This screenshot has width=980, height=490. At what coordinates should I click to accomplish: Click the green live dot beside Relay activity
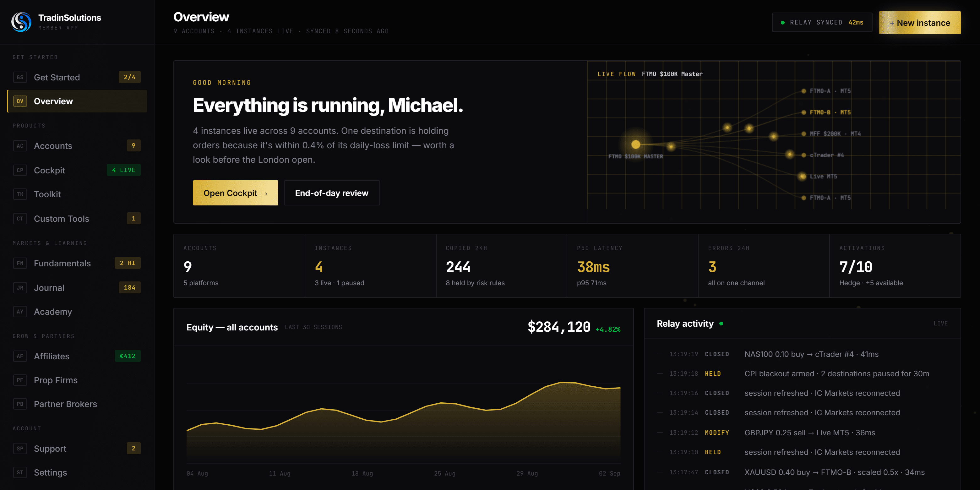pos(721,324)
